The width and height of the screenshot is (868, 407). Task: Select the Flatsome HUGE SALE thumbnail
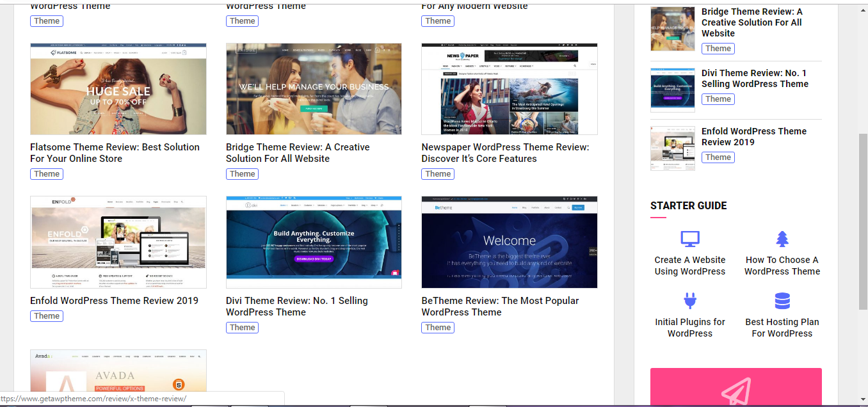pos(118,89)
